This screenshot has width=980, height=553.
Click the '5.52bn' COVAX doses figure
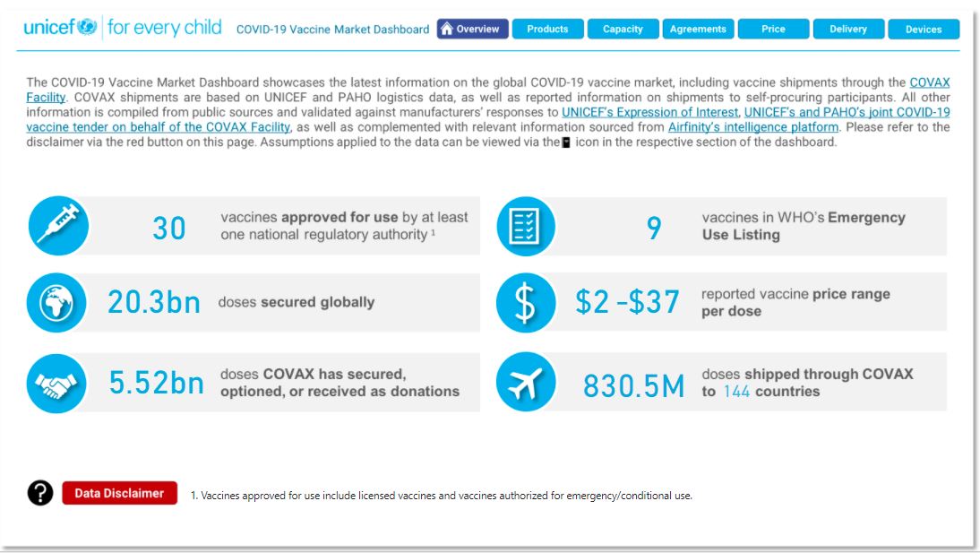(x=156, y=383)
